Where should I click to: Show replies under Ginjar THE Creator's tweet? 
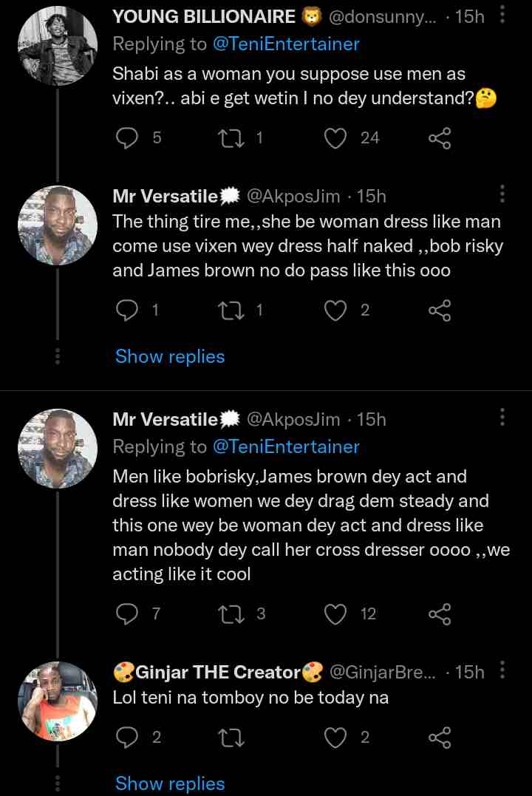(x=170, y=783)
